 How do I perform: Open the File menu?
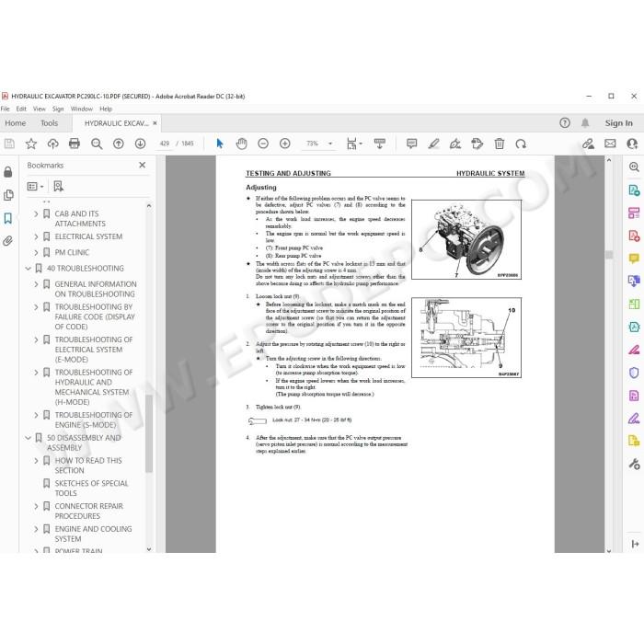click(5, 109)
